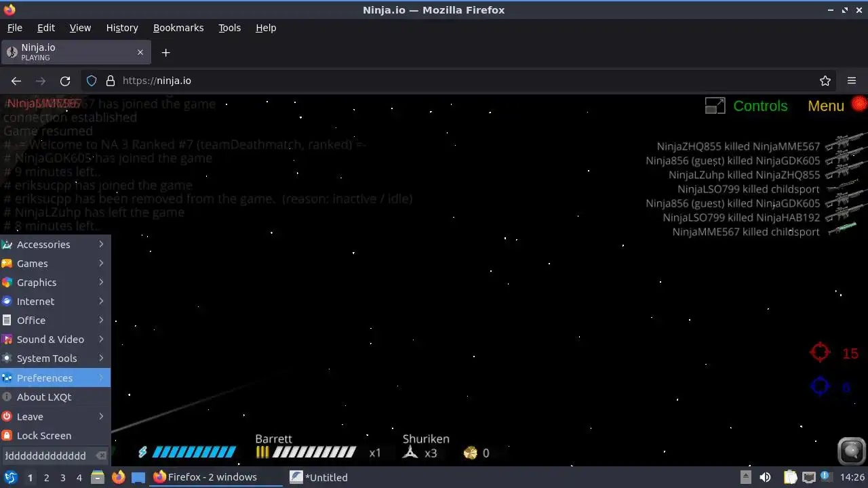Select About LXQt from the start menu

click(x=55, y=396)
